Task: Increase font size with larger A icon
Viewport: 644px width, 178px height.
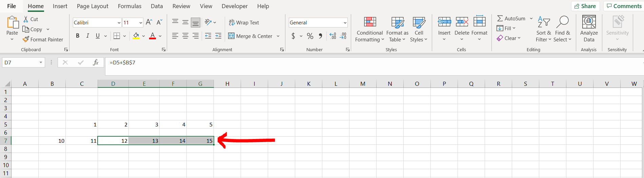Action: [x=149, y=22]
